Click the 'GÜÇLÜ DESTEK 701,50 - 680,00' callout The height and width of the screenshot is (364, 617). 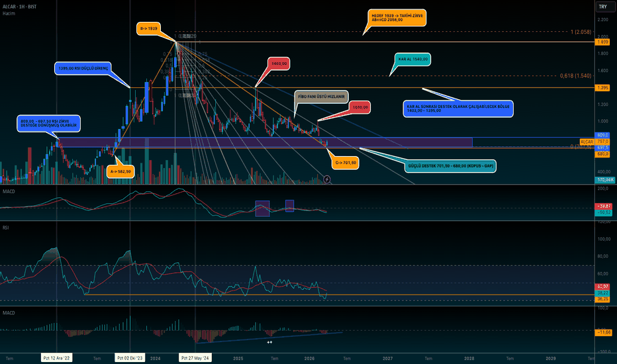pyautogui.click(x=451, y=165)
